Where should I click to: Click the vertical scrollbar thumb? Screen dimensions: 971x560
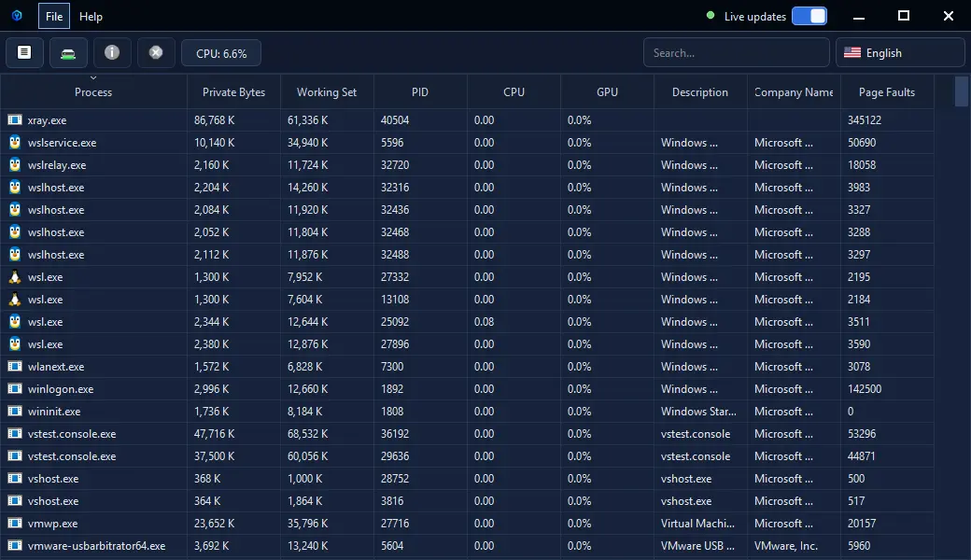coord(961,91)
